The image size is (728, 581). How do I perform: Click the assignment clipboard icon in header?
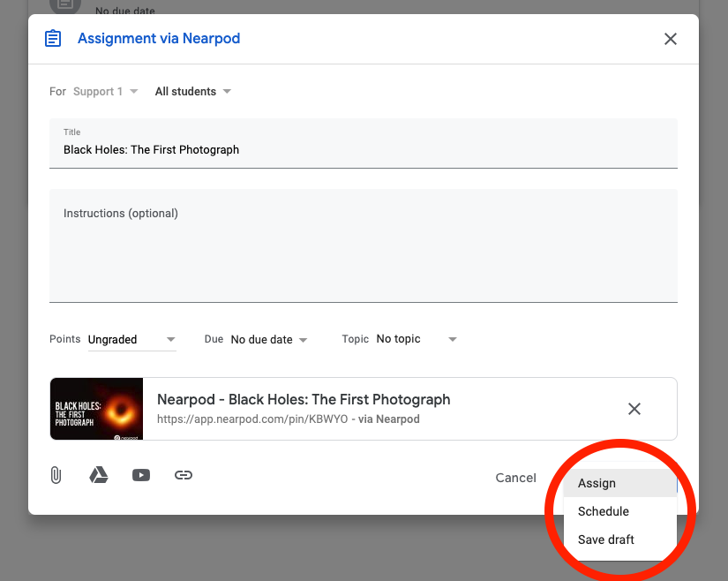point(53,39)
